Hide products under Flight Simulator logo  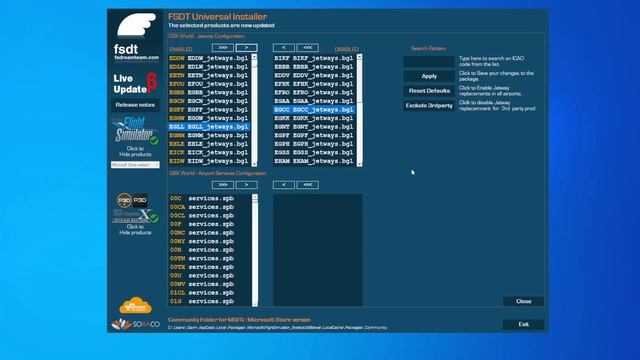pos(135,151)
